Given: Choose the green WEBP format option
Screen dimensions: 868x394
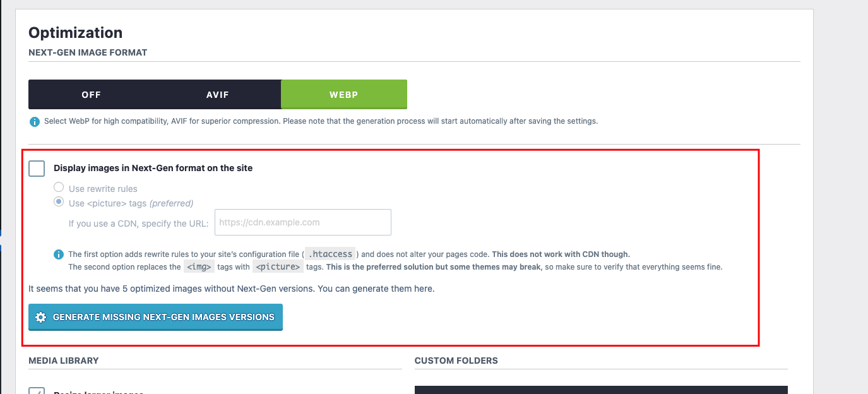Looking at the screenshot, I should 344,95.
